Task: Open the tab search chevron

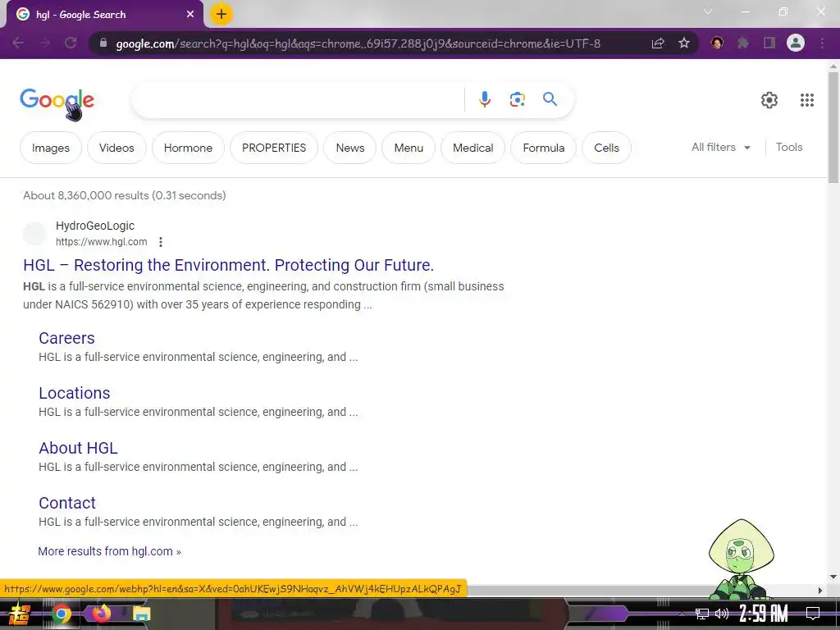Action: [708, 11]
